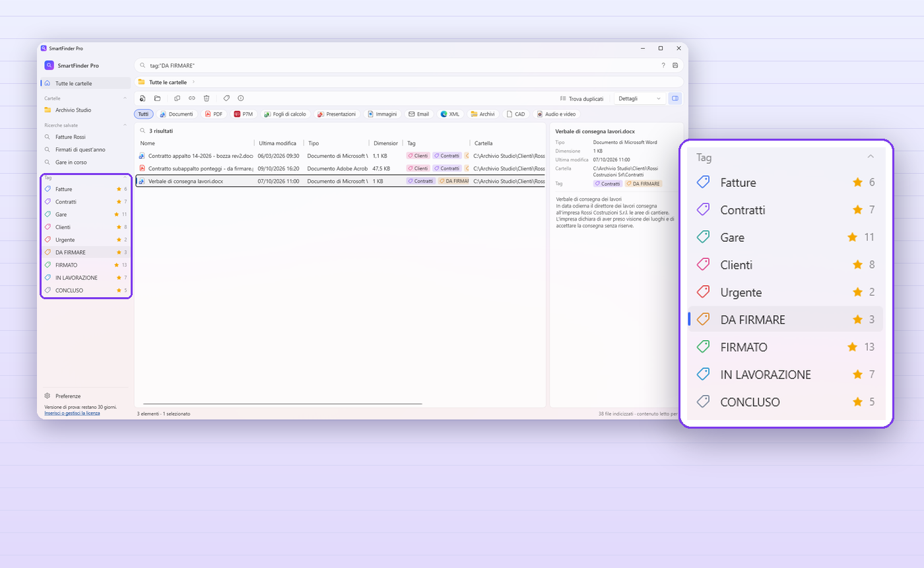Screen dimensions: 924x568
Task: Filter results by Email
Action: click(419, 114)
